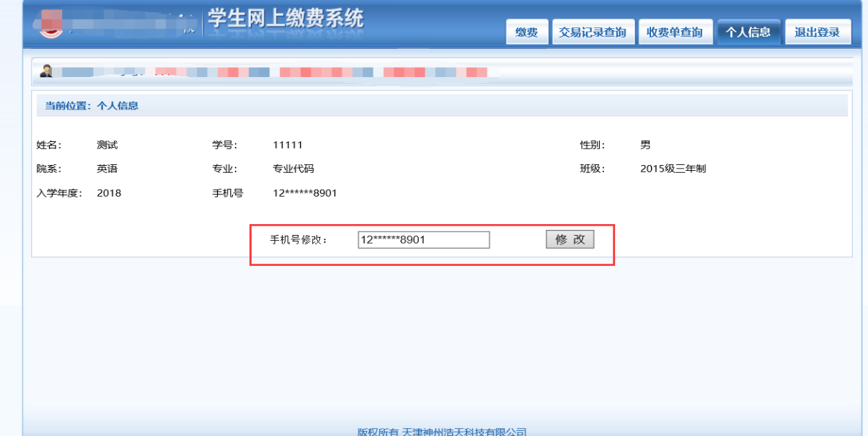This screenshot has width=868, height=436.
Task: Click the student number 11111
Action: coord(287,145)
